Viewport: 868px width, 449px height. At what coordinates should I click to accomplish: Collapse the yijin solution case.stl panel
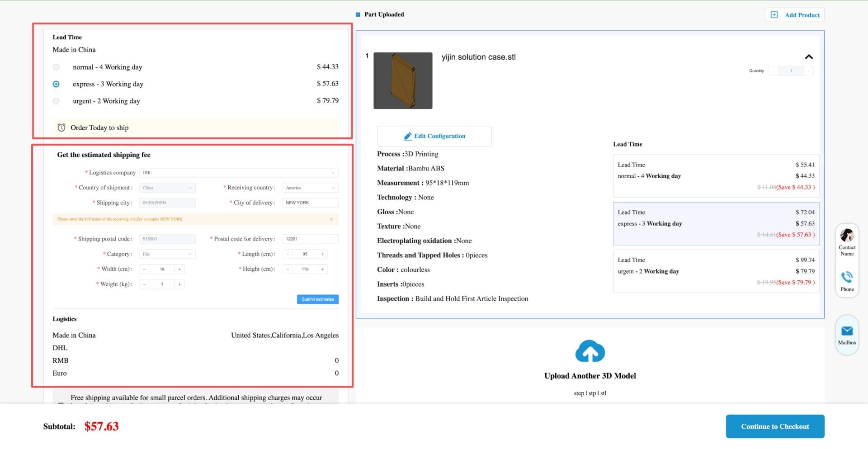coord(809,57)
